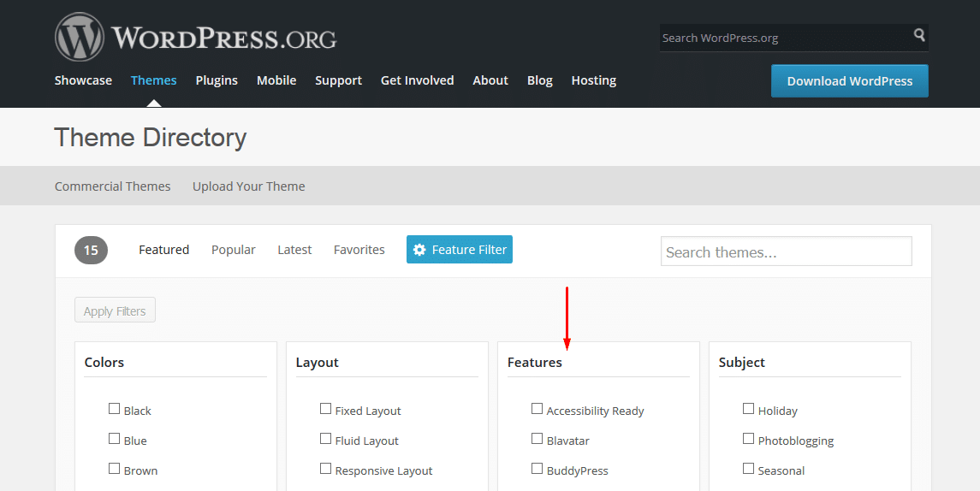Viewport: 980px width, 491px height.
Task: Select the Blavatar feature checkbox
Action: pyautogui.click(x=537, y=439)
